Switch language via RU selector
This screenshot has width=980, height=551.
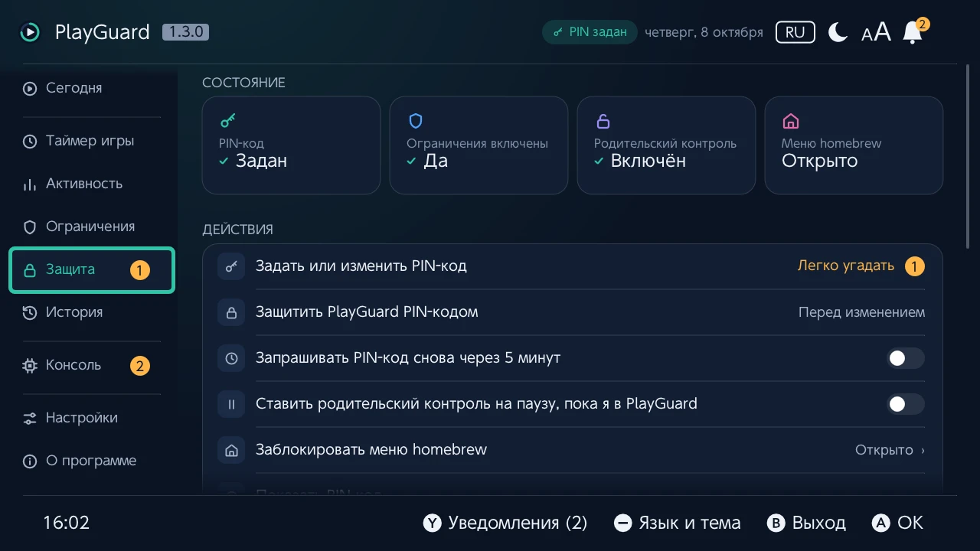[795, 32]
